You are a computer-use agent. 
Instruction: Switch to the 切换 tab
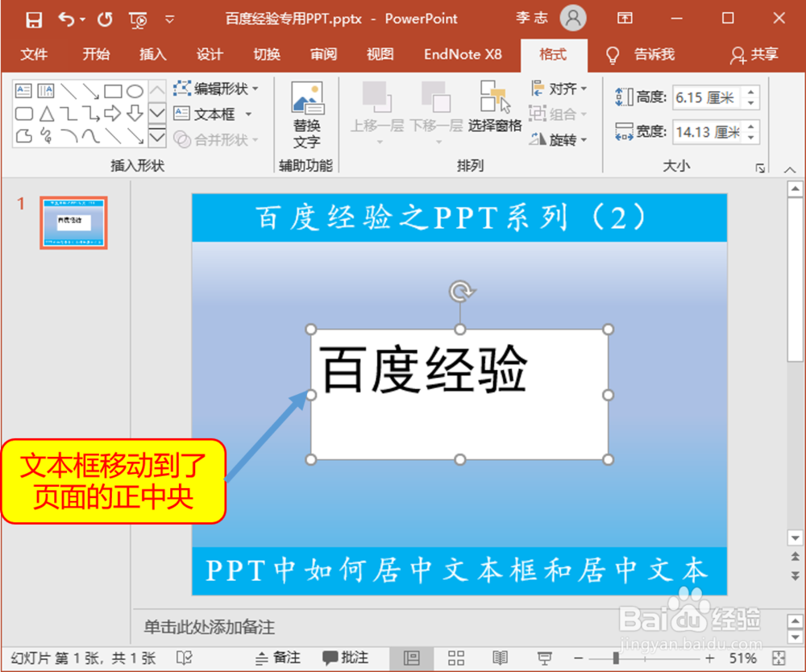coord(267,54)
